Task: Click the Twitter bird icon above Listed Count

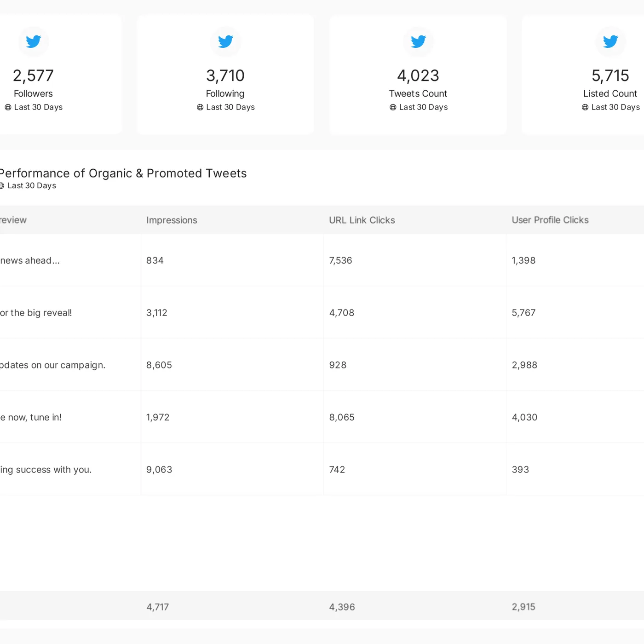Action: [610, 42]
